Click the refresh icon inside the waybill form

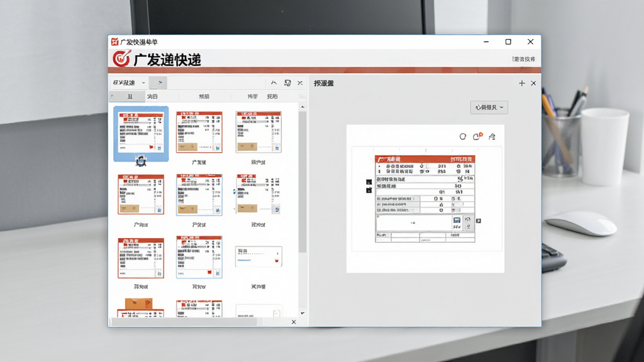[x=468, y=219]
